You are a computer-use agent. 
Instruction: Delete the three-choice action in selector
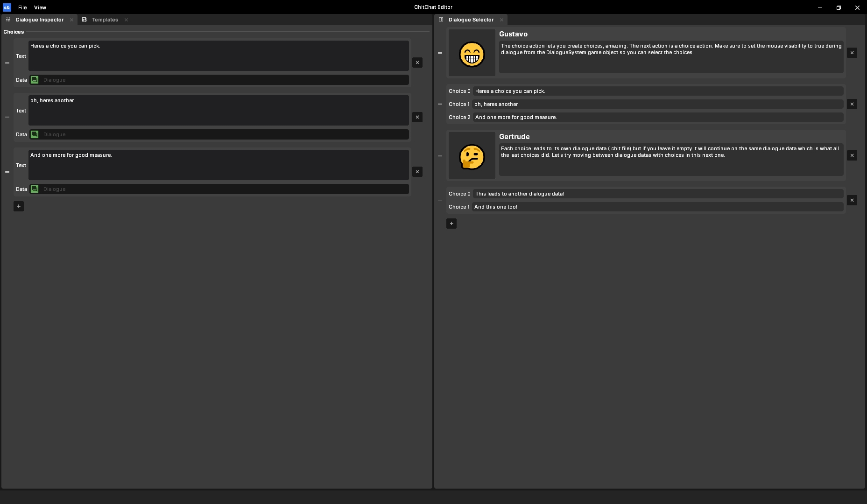(x=852, y=104)
